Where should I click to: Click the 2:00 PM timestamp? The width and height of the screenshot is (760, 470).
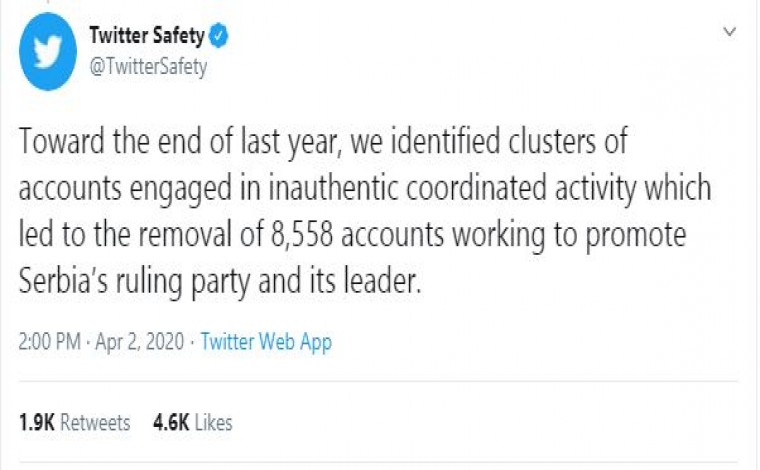tap(49, 342)
